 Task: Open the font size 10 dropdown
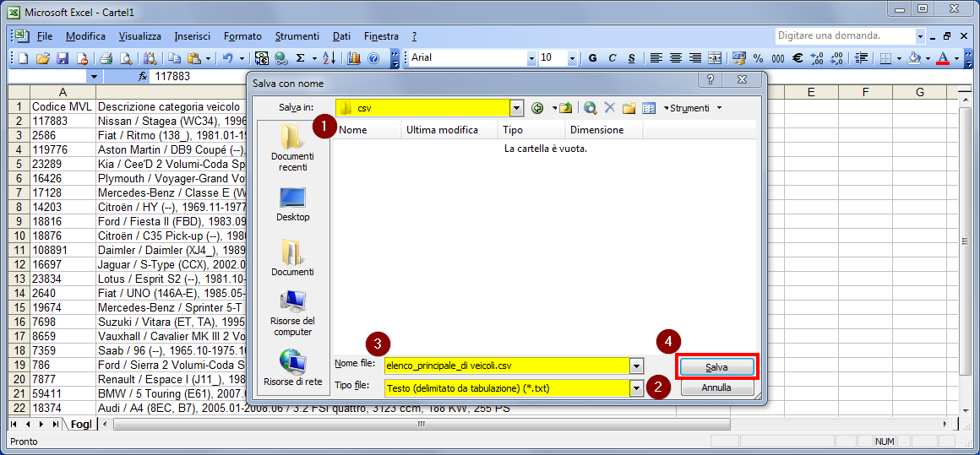point(572,58)
